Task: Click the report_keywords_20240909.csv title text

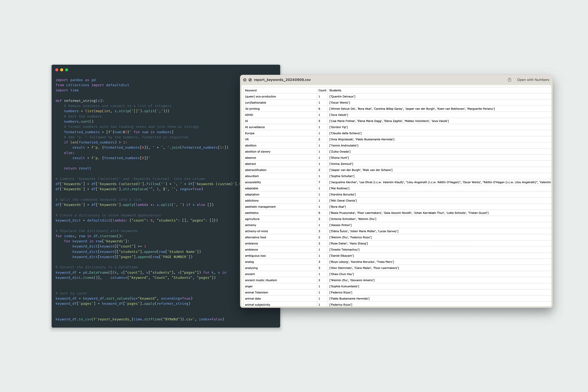Action: click(282, 80)
